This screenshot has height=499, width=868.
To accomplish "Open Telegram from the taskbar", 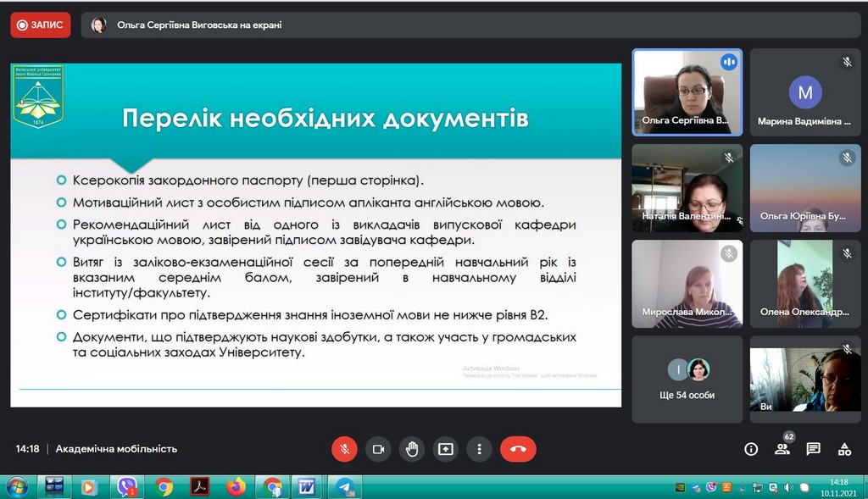I will 344,487.
